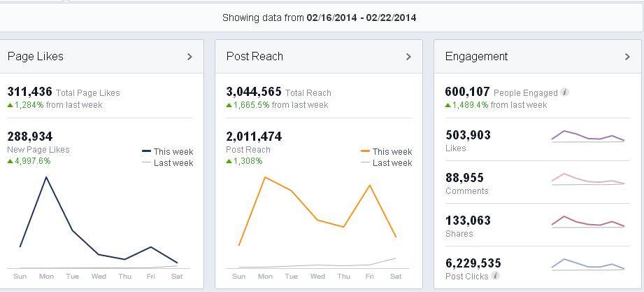Click the Comments sparkline chart
Viewport: 644px width, 292px height.
tap(587, 179)
